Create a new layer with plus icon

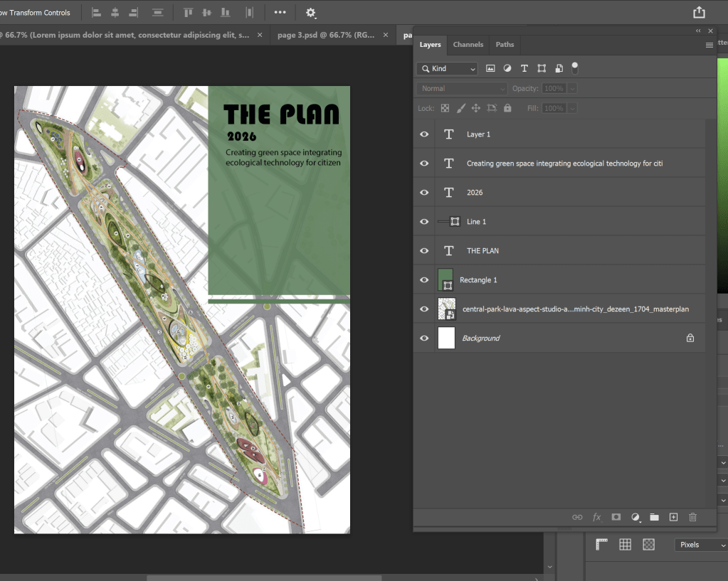[673, 517]
